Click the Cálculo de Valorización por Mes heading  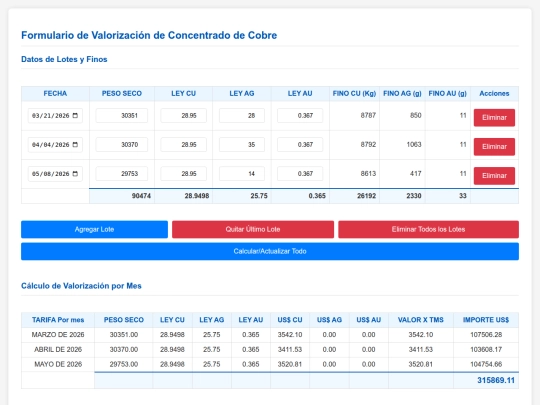click(x=81, y=286)
